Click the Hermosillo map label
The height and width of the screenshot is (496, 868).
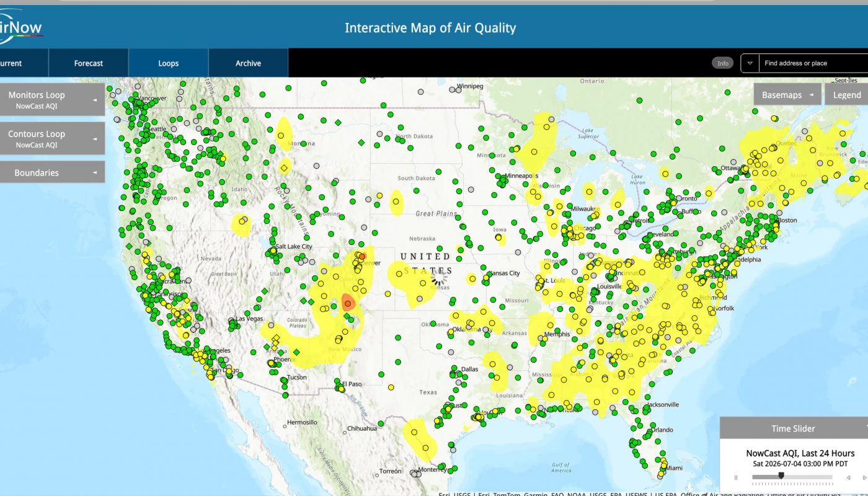[303, 422]
